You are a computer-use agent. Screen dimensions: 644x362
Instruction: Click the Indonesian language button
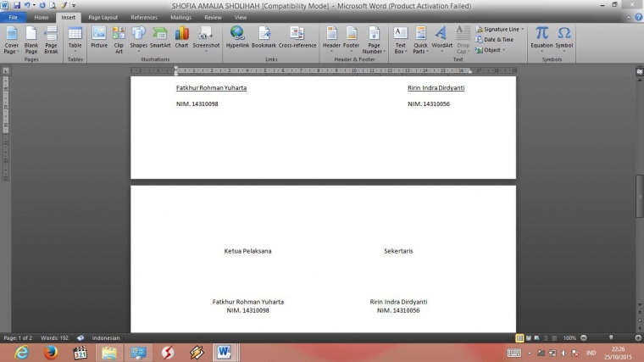point(107,337)
